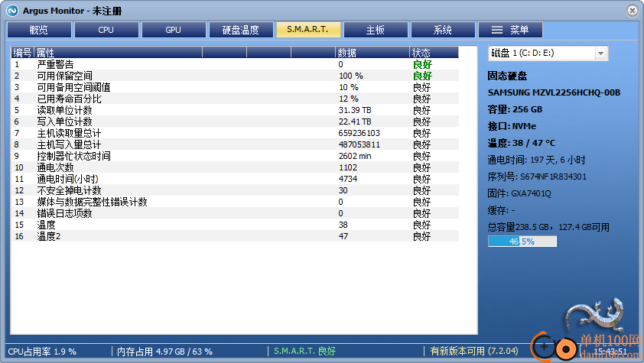Open the 概览 overview tab
The height and width of the screenshot is (363, 644).
[x=40, y=30]
